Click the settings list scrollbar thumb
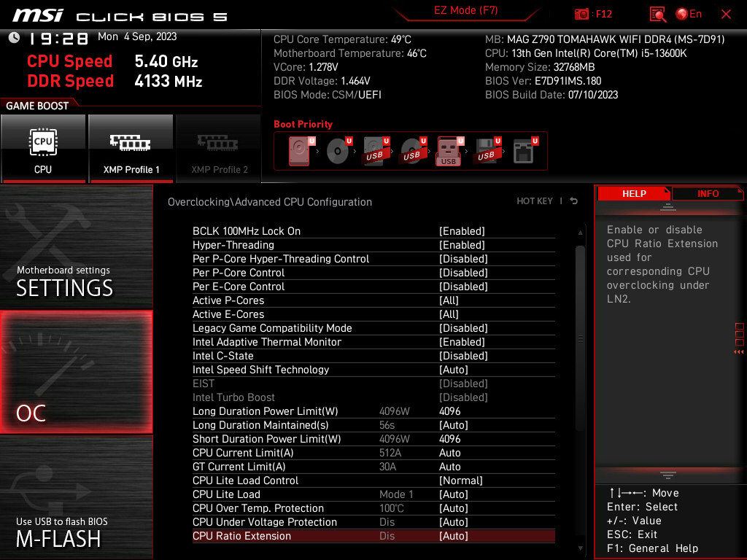747x560 pixels. coord(580,338)
